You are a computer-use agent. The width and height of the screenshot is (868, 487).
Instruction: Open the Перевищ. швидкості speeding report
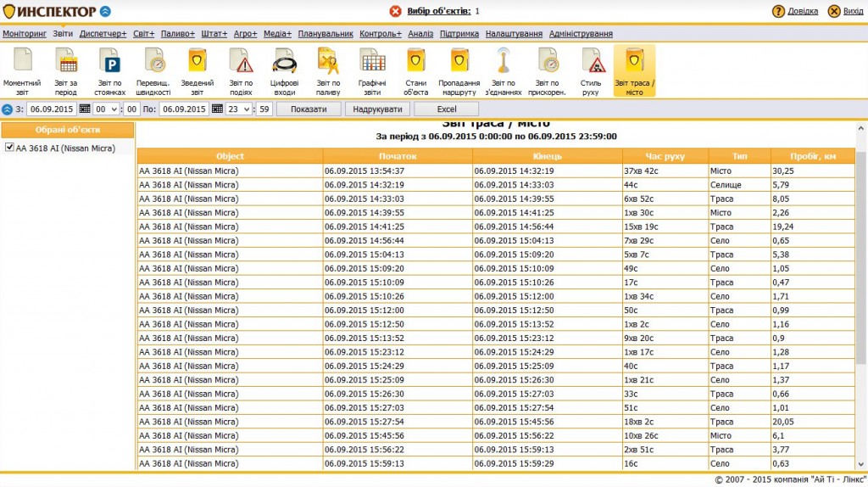tap(153, 70)
